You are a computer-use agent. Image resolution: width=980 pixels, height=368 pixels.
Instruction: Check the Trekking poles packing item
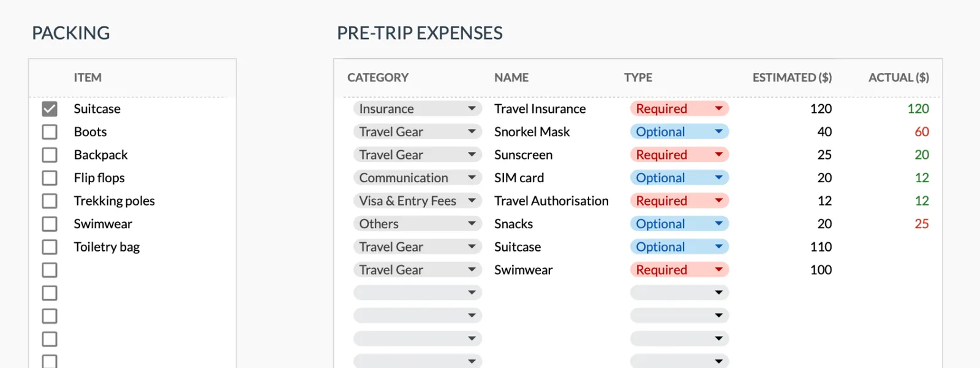click(50, 201)
